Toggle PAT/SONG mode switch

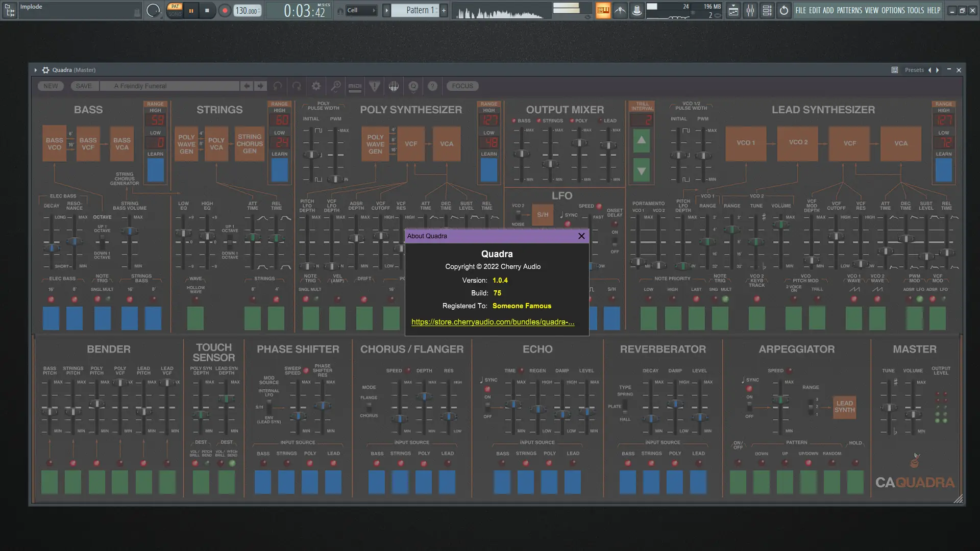(x=175, y=10)
